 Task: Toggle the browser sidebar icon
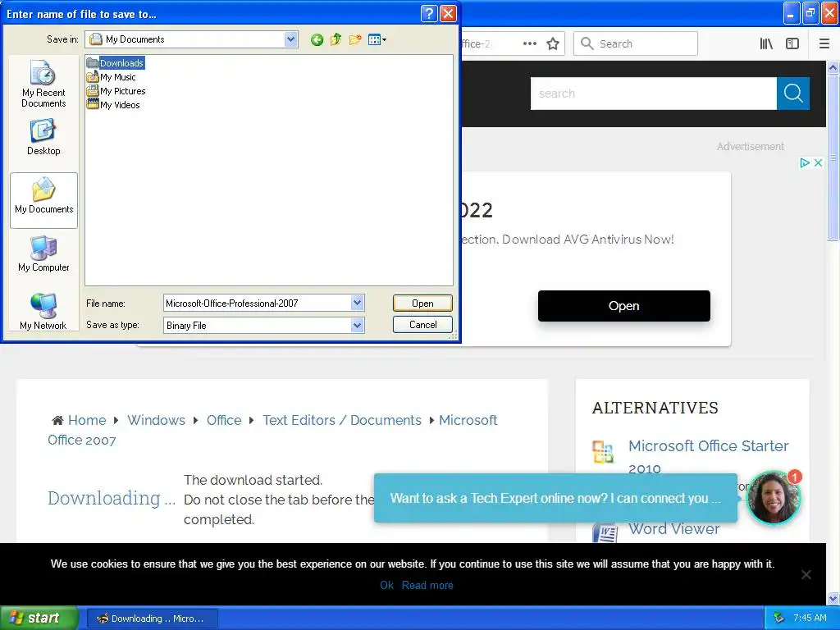coord(792,44)
